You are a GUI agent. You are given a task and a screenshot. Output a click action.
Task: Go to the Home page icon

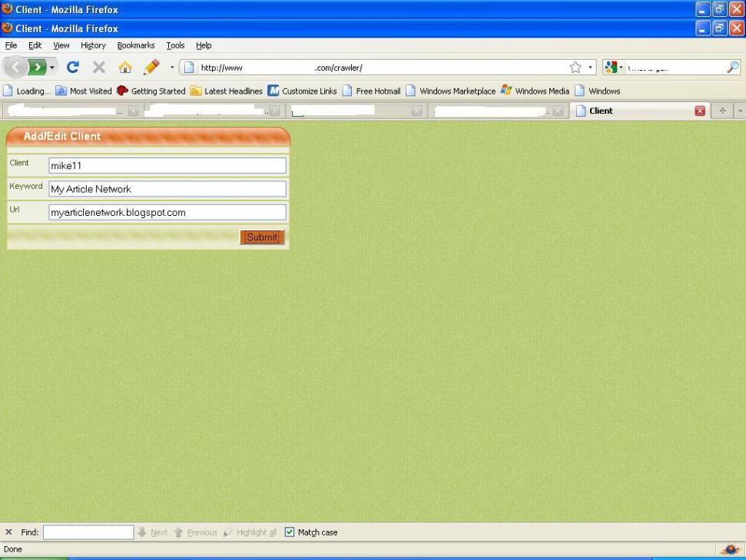pos(125,67)
